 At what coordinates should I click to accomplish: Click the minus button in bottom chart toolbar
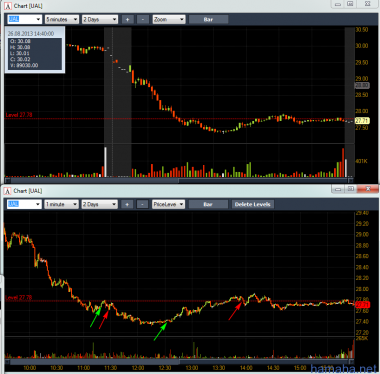click(x=143, y=204)
